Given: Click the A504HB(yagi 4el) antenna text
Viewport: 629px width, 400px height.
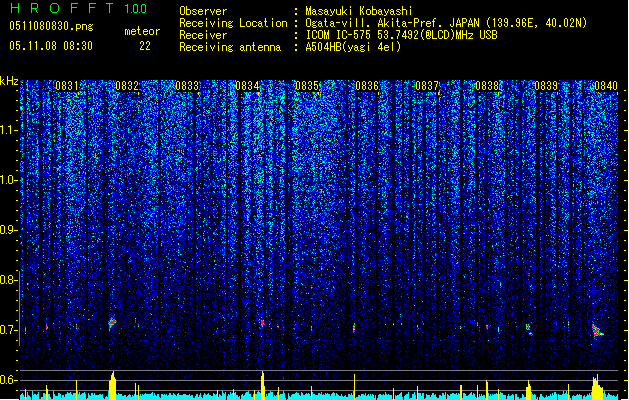Looking at the screenshot, I should point(353,47).
